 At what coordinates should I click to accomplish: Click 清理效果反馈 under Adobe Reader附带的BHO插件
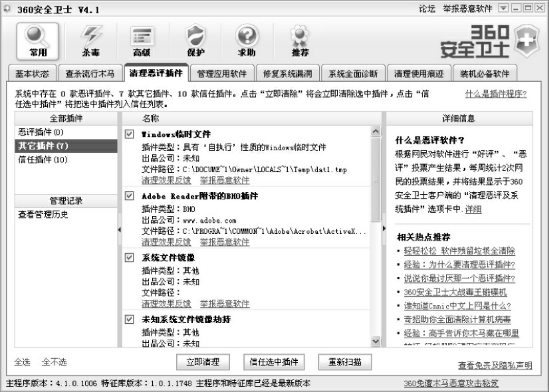tap(166, 242)
